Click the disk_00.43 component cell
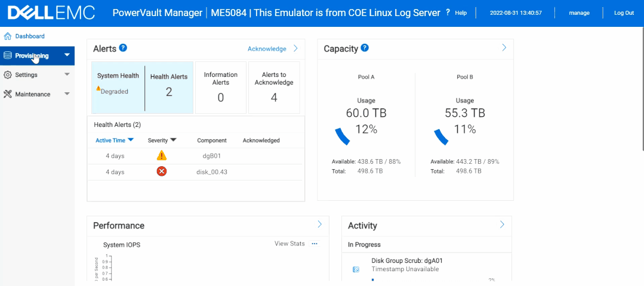Viewport: 644px width, 286px height. pos(212,172)
